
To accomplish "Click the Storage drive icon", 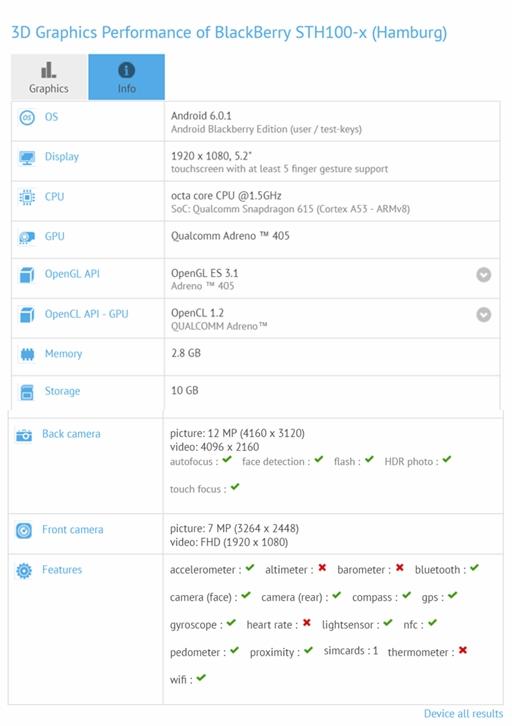I will (x=27, y=392).
